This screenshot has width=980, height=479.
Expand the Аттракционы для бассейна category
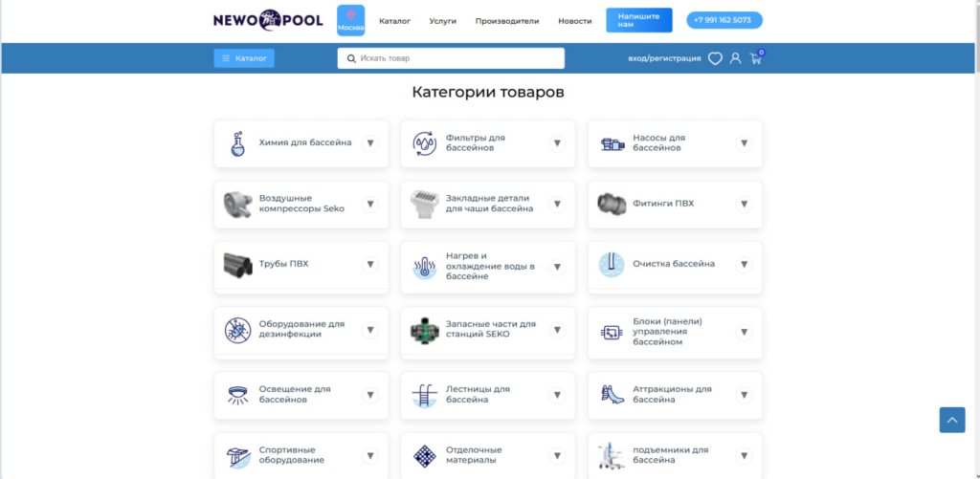[744, 395]
